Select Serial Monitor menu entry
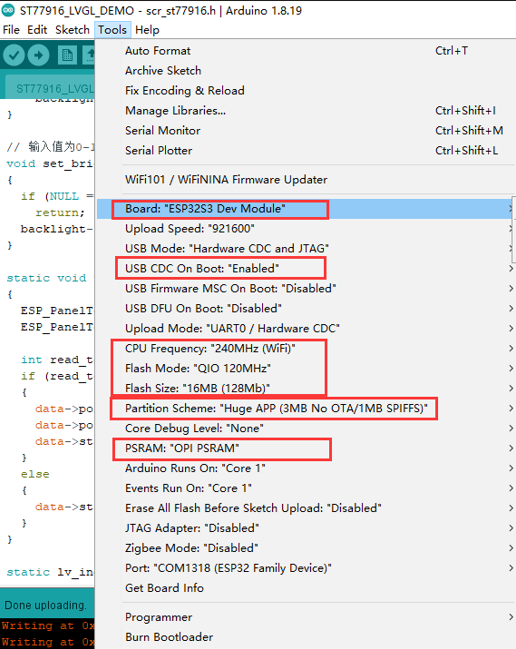This screenshot has width=516, height=649. tap(306, 130)
